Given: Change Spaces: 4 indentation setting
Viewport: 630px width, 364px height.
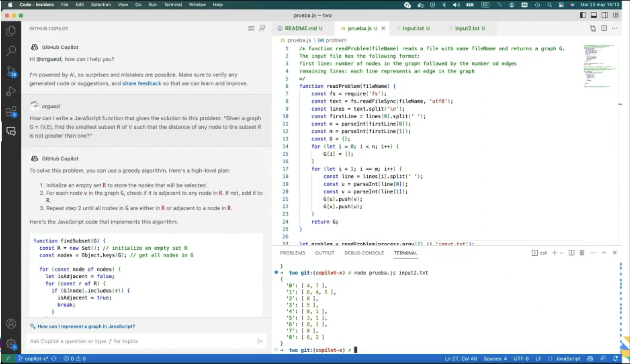Looking at the screenshot, I should click(495, 359).
